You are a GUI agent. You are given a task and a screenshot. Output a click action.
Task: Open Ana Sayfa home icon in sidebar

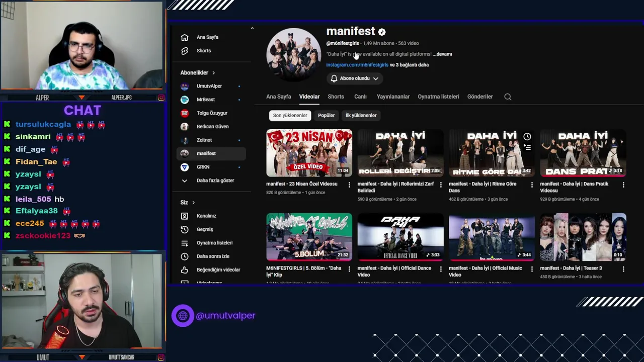click(185, 37)
